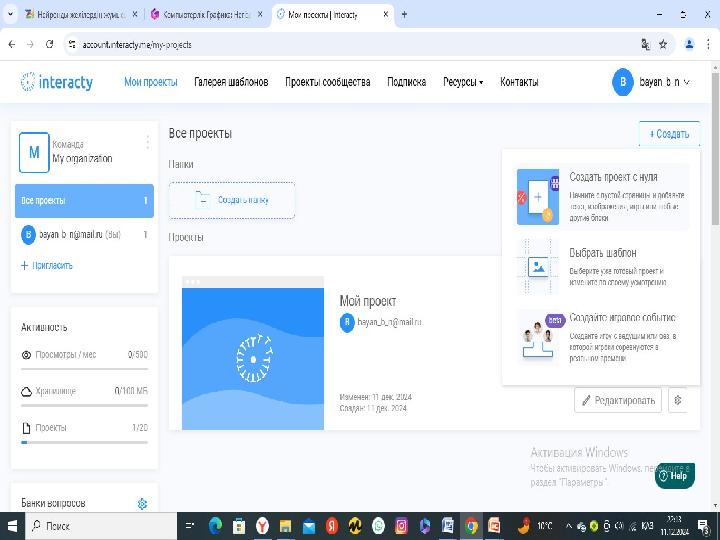The image size is (720, 540).
Task: Switch to the first browser tab
Action: pyautogui.click(x=81, y=15)
